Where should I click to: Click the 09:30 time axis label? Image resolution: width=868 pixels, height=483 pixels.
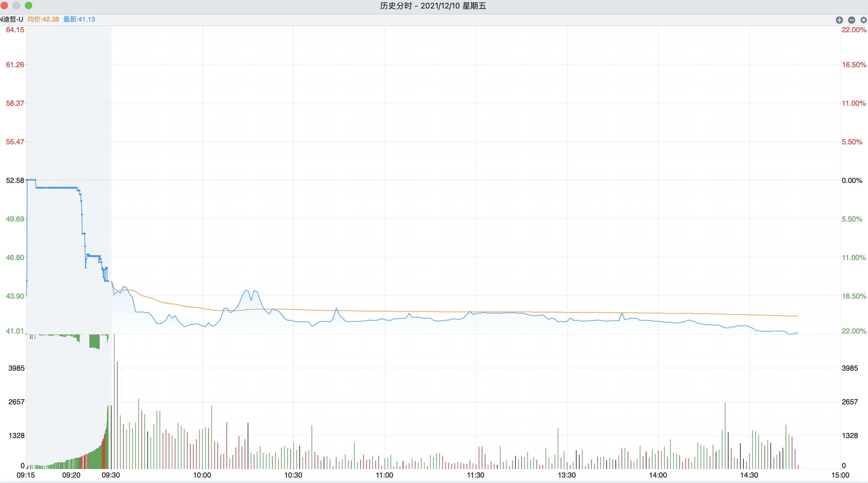(x=111, y=475)
